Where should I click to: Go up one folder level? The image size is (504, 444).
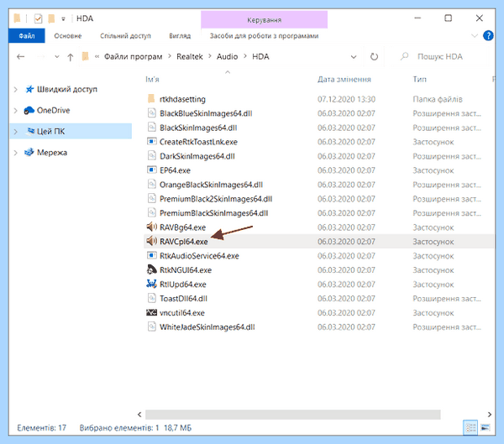click(70, 57)
